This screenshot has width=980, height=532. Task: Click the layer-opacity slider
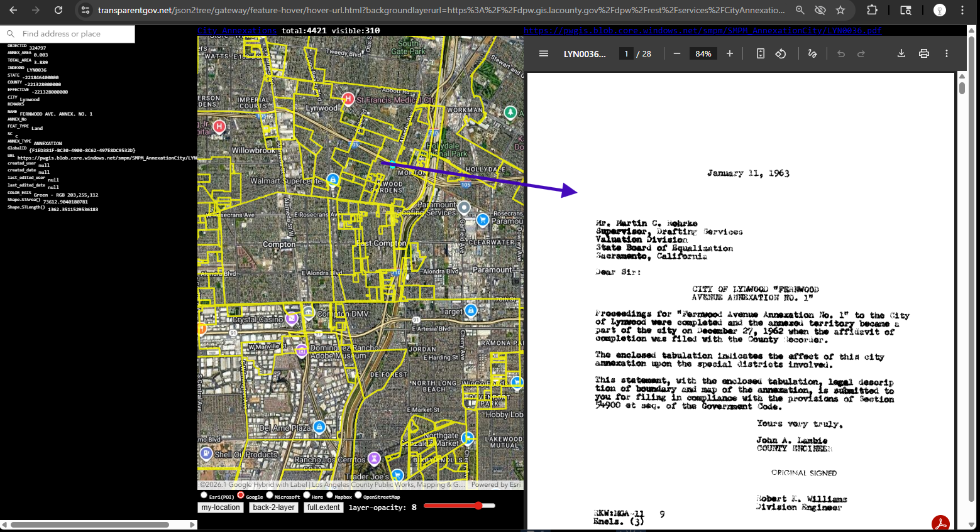[x=460, y=506]
